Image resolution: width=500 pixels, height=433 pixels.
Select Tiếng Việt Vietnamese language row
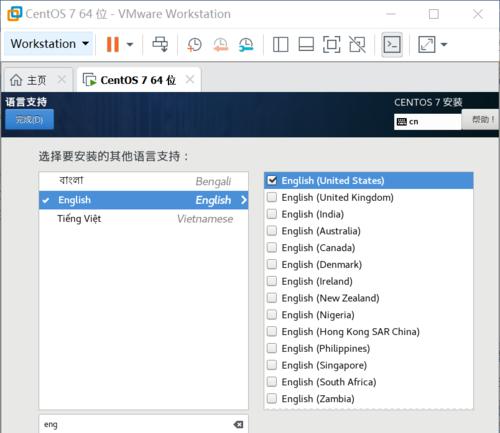144,219
